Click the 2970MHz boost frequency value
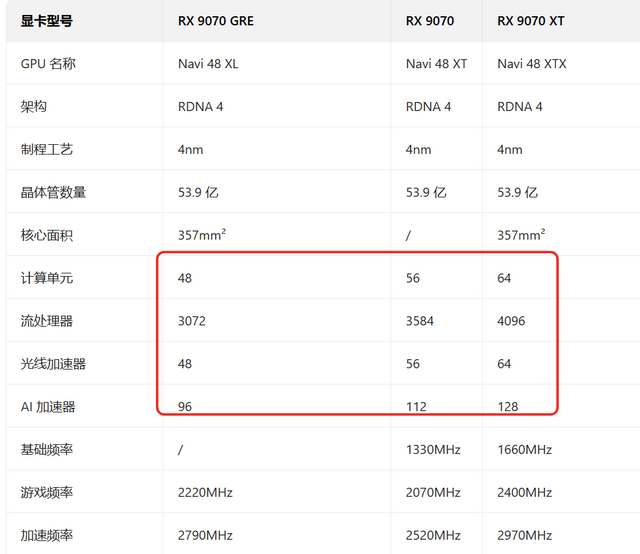640x554 pixels. pos(524,535)
